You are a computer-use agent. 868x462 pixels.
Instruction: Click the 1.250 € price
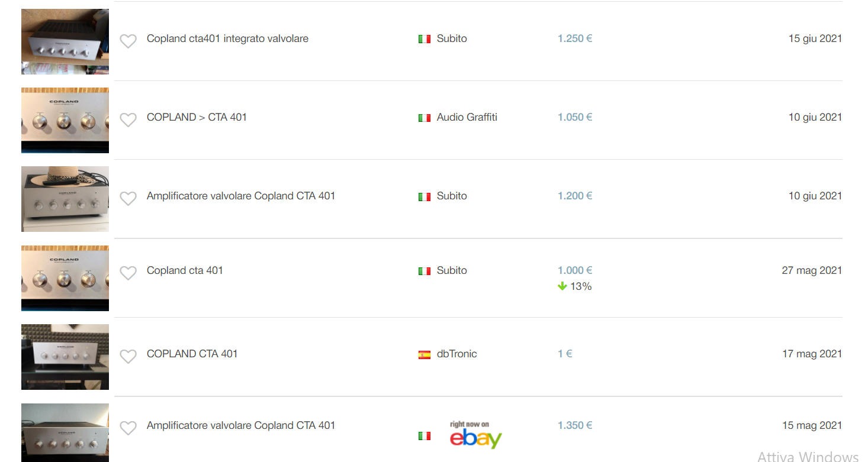(574, 38)
